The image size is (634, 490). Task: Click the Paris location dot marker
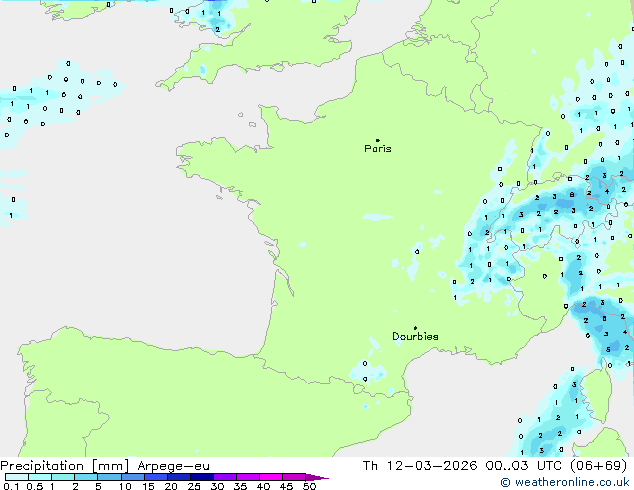coord(378,140)
